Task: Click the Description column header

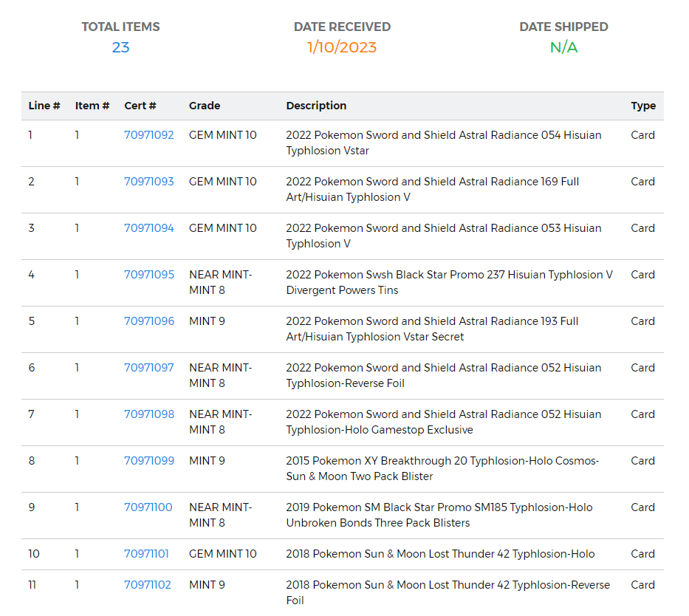Action: [x=316, y=106]
